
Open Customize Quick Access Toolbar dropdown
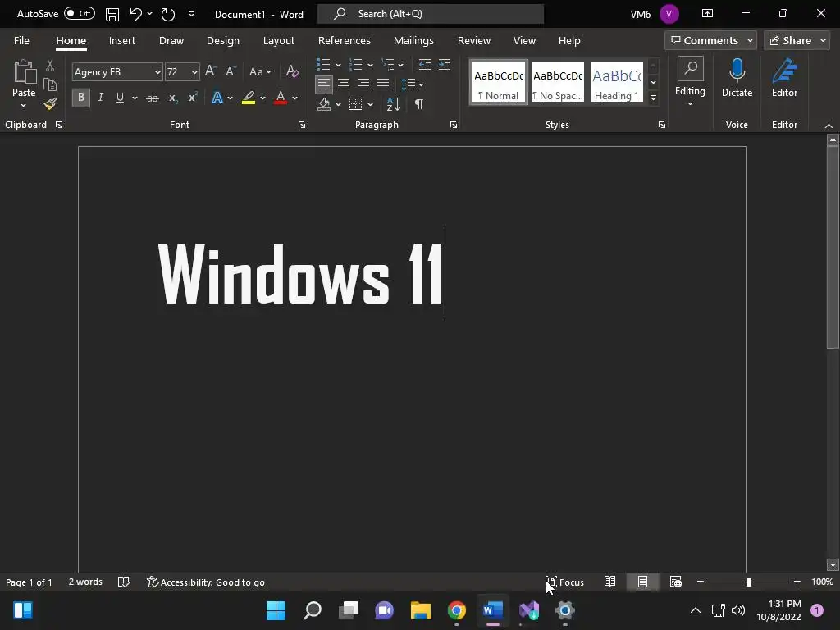(x=191, y=14)
